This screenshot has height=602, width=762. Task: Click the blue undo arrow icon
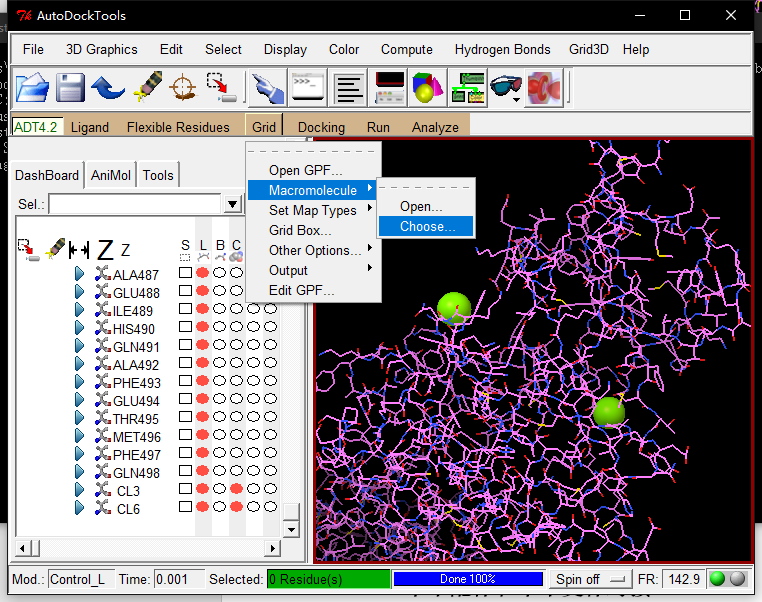pos(108,88)
